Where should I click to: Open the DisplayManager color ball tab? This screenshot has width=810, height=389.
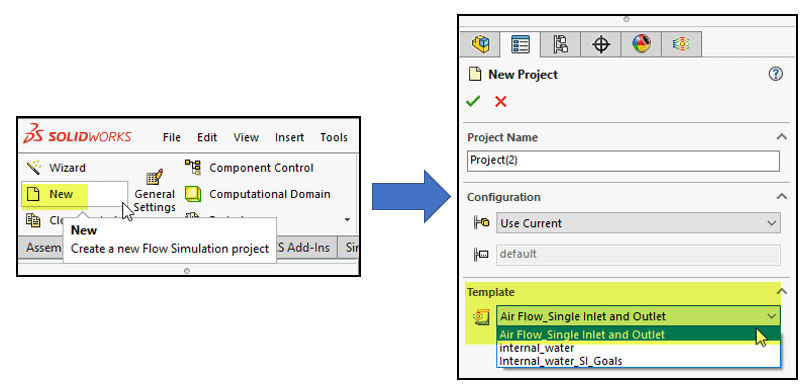click(641, 44)
